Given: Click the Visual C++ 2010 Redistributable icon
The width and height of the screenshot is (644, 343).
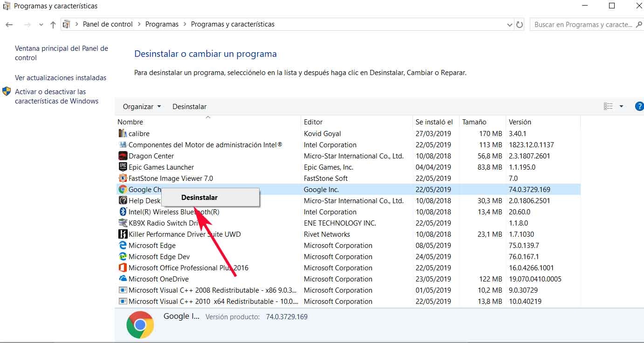Looking at the screenshot, I should [x=123, y=302].
